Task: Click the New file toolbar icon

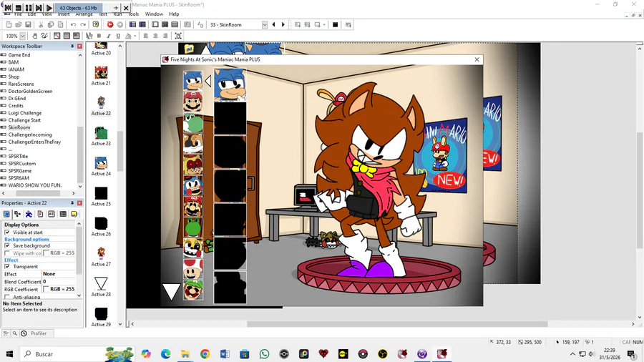Action: point(9,24)
